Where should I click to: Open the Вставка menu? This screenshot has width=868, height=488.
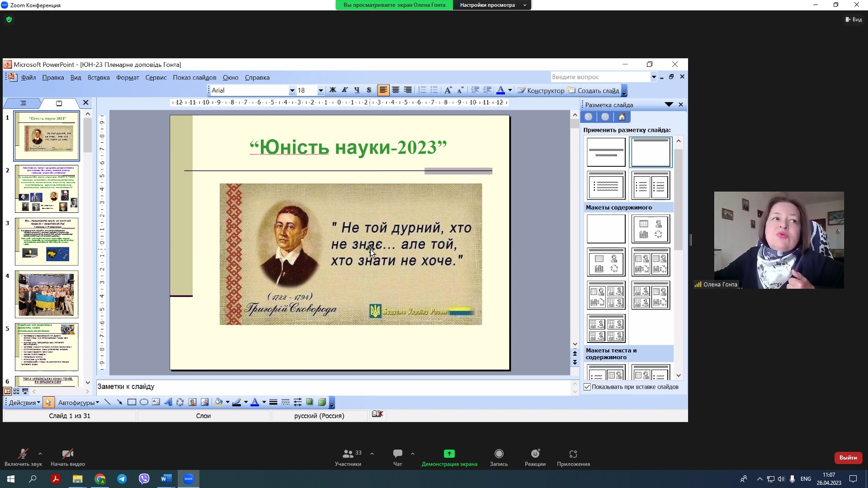[x=99, y=77]
